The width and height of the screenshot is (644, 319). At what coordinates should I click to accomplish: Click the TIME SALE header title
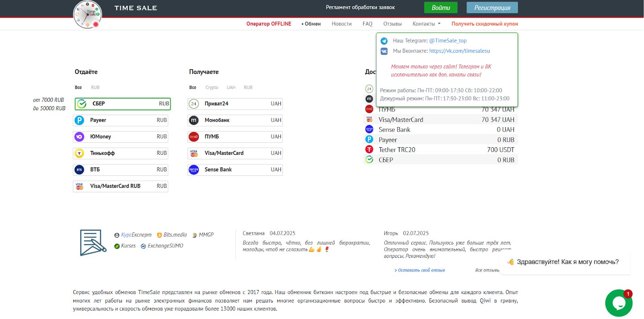click(136, 8)
